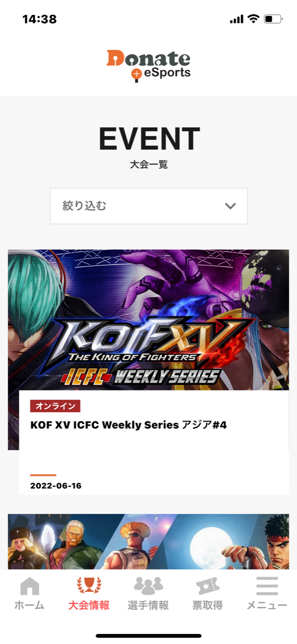Open the KOF XV Weekly Series banner
The width and height of the screenshot is (297, 644).
(148, 320)
